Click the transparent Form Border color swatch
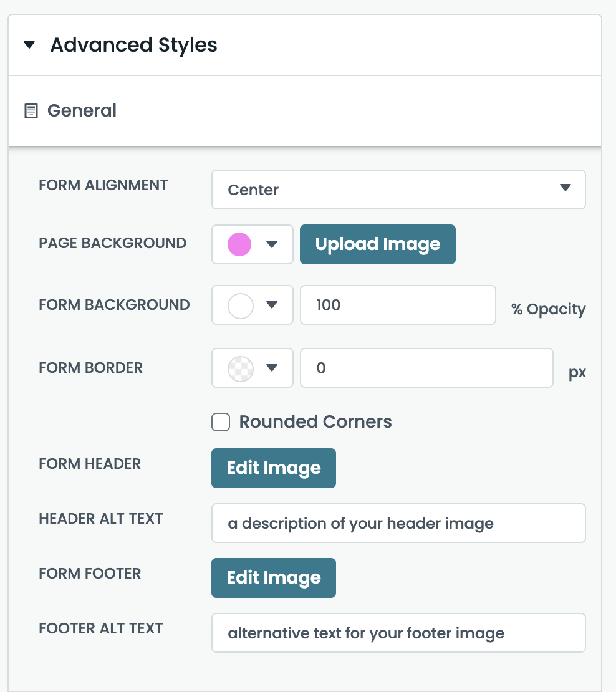This screenshot has height=692, width=616. (x=241, y=368)
